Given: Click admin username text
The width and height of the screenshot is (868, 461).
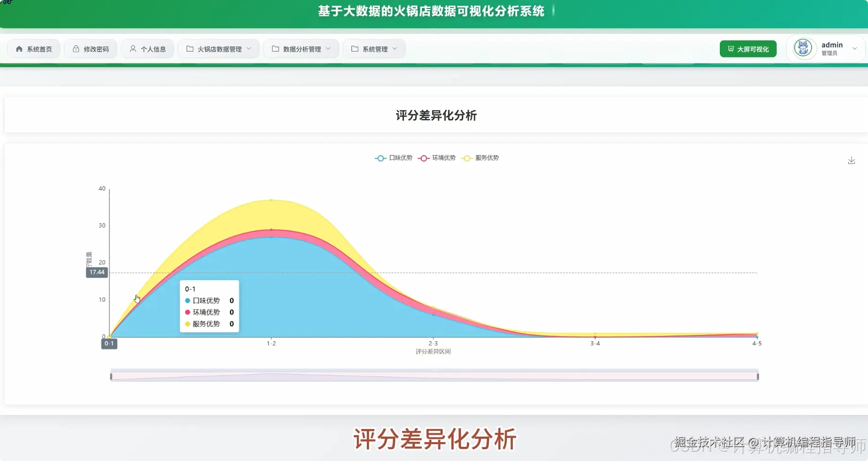Looking at the screenshot, I should pyautogui.click(x=832, y=45).
